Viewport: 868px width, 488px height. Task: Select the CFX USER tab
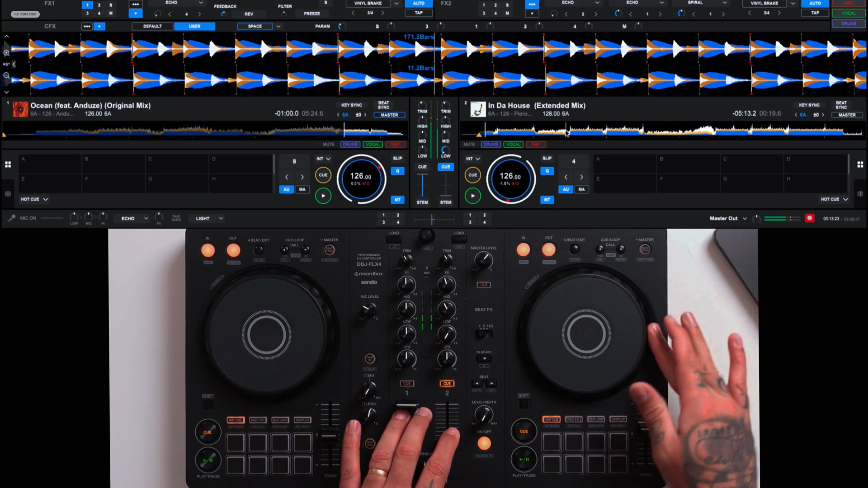point(194,26)
